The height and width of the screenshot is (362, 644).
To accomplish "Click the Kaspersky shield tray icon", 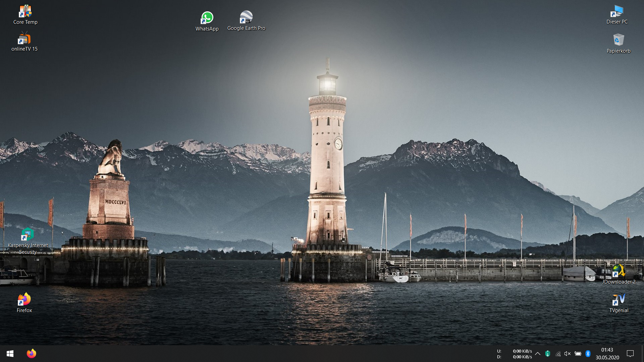I will click(x=548, y=354).
